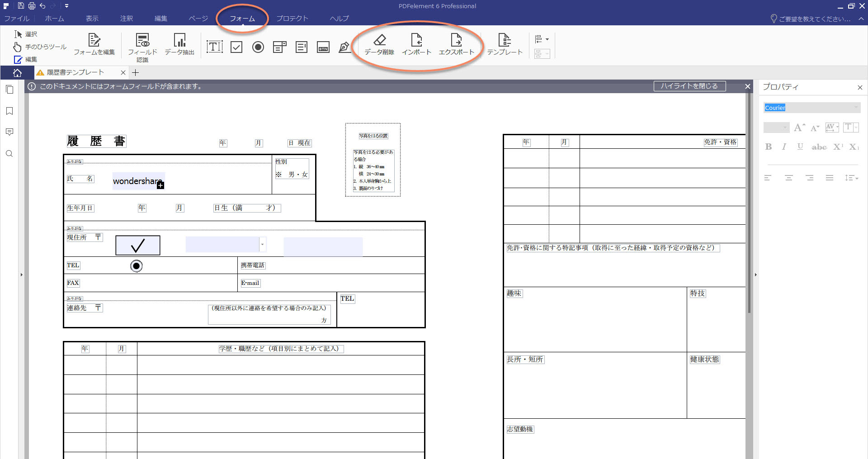
Task: Switch to the 注釈 tab
Action: pos(127,19)
